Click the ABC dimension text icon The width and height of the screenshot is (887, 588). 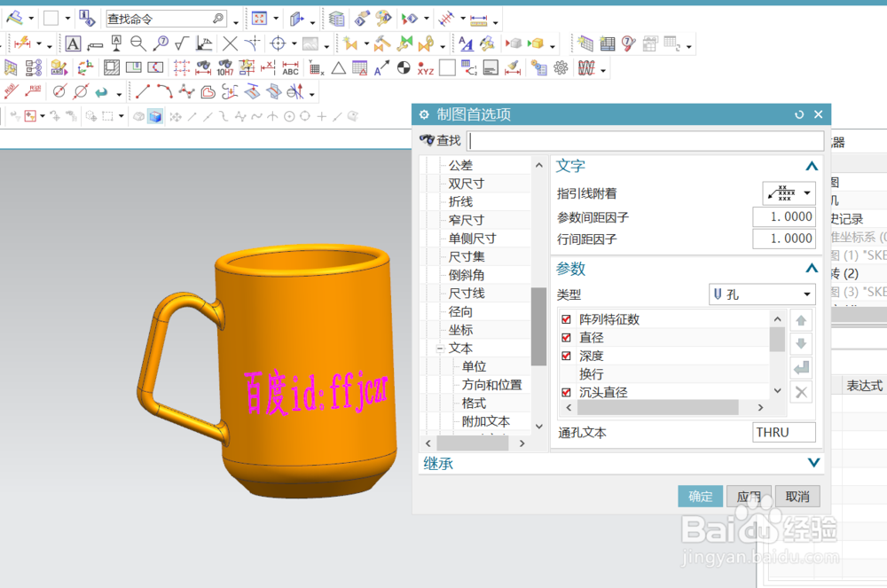point(290,68)
